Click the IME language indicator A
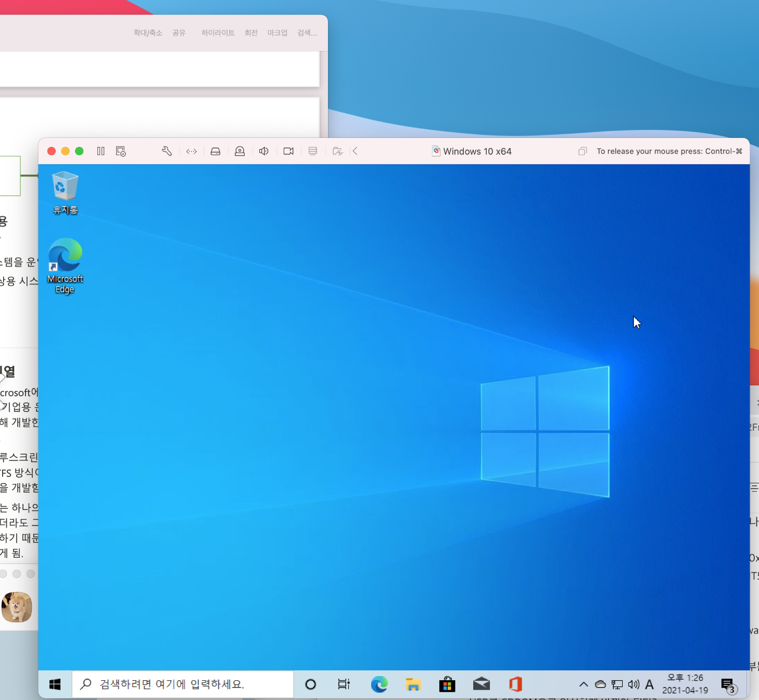759x700 pixels. pos(649,684)
